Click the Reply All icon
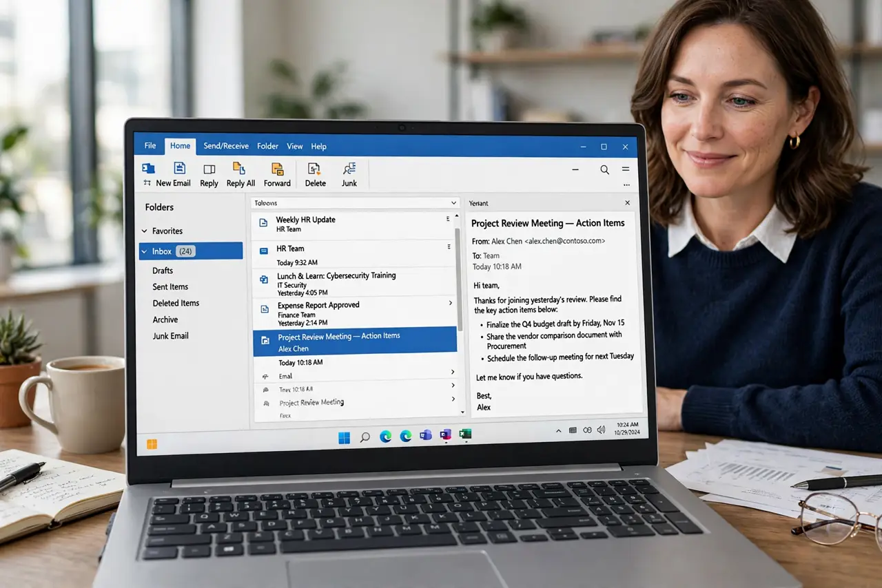The image size is (882, 588). 239,169
